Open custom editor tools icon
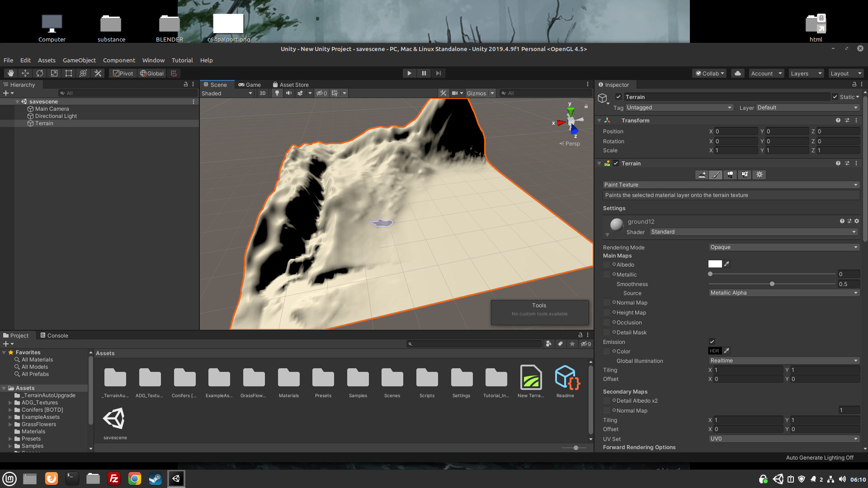 (98, 73)
